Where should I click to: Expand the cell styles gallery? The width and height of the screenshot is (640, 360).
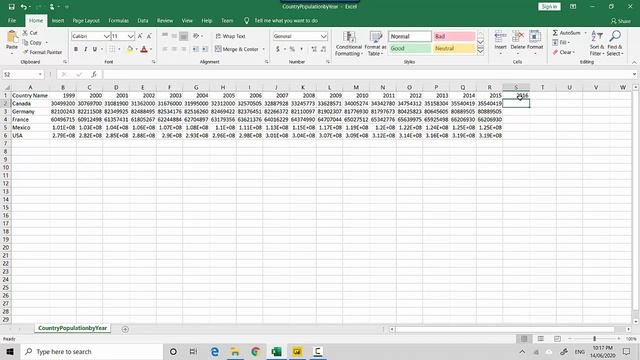click(480, 51)
